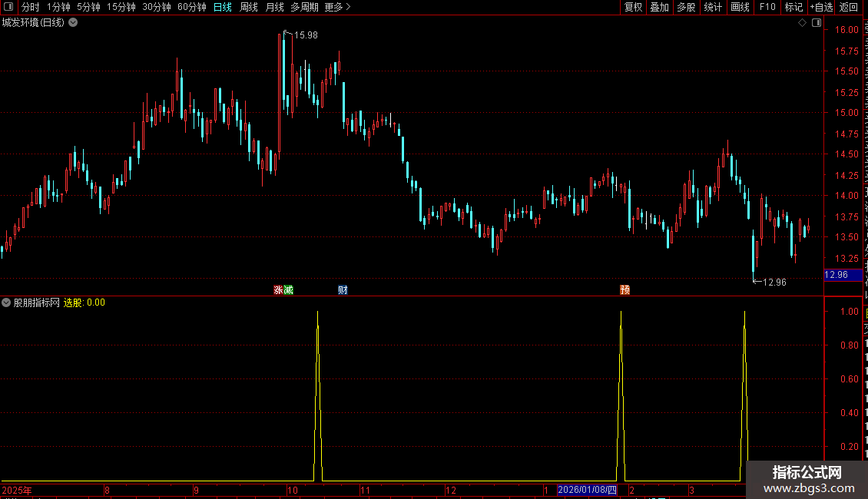Select the 60分钟 period
Viewport: 868px width, 499px height.
(x=192, y=7)
